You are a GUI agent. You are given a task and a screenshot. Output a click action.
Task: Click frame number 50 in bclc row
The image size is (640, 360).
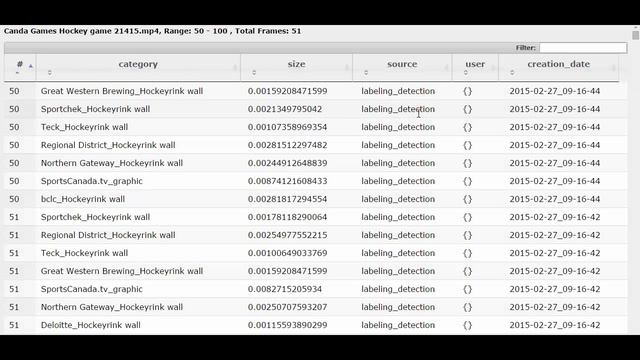[x=14, y=199]
